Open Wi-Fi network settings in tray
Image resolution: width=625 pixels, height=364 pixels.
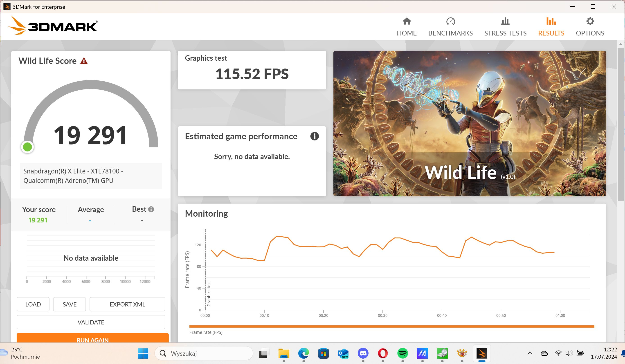click(558, 353)
